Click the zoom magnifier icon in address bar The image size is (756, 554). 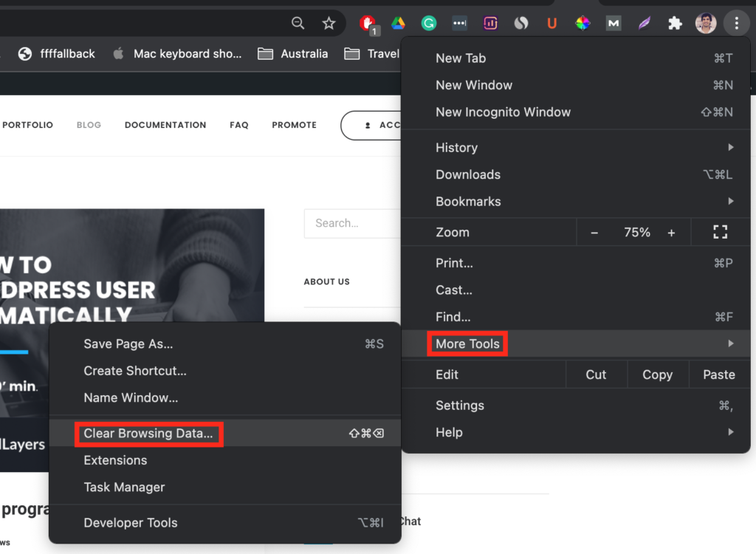[298, 23]
